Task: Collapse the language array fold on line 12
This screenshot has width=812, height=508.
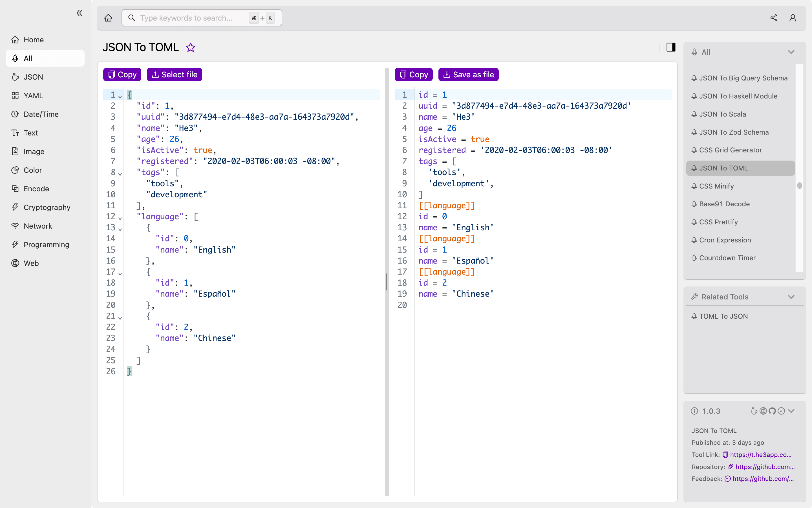Action: tap(120, 218)
